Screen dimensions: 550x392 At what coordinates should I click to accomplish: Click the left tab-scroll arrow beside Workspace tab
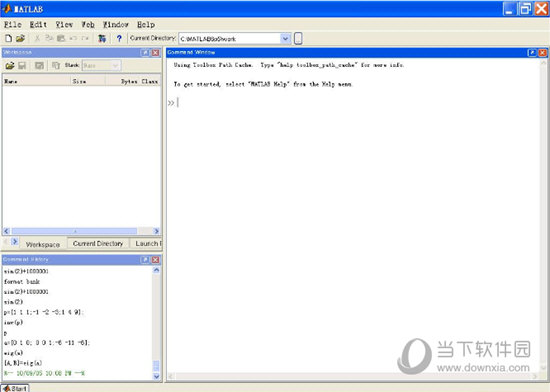[x=6, y=241]
